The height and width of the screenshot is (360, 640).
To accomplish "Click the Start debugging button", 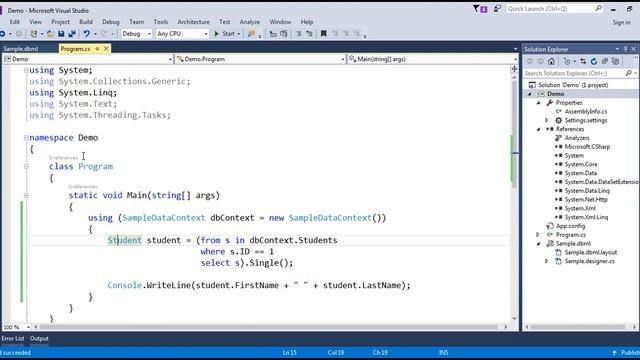I will [224, 34].
